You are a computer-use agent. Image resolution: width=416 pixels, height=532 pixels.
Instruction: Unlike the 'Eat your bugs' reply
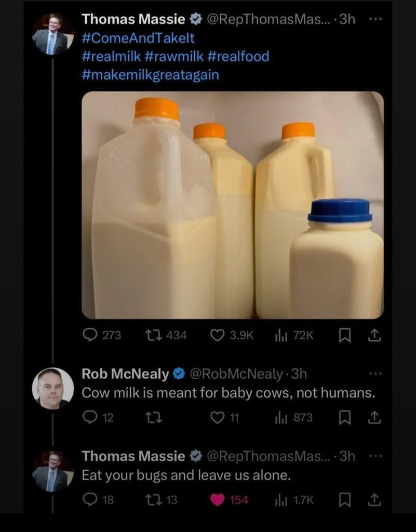point(217,500)
